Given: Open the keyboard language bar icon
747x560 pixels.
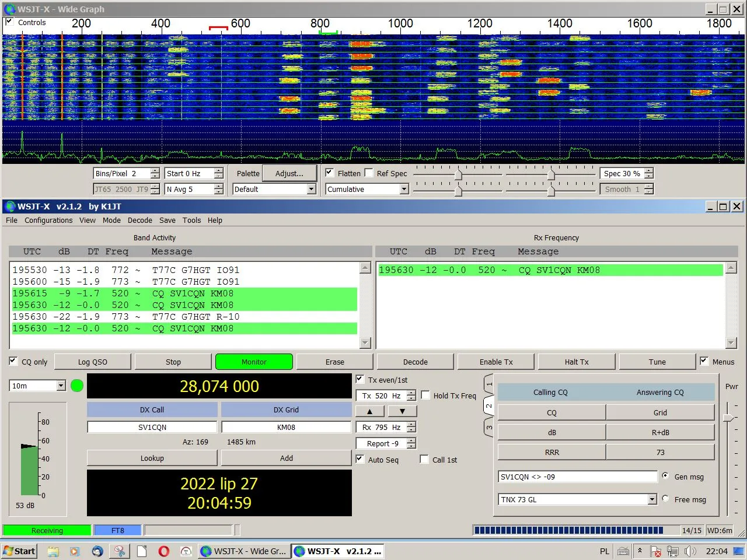Looking at the screenshot, I should 623,551.
